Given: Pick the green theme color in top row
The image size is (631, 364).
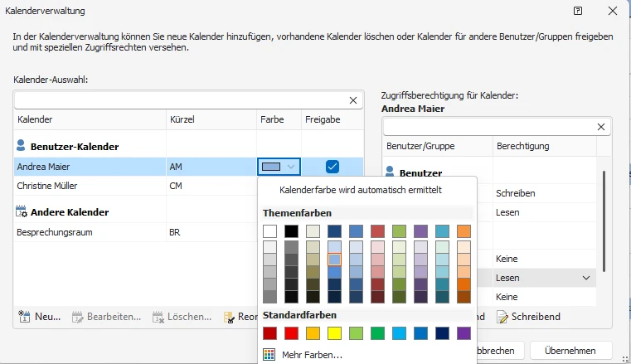Looking at the screenshot, I should (x=399, y=231).
